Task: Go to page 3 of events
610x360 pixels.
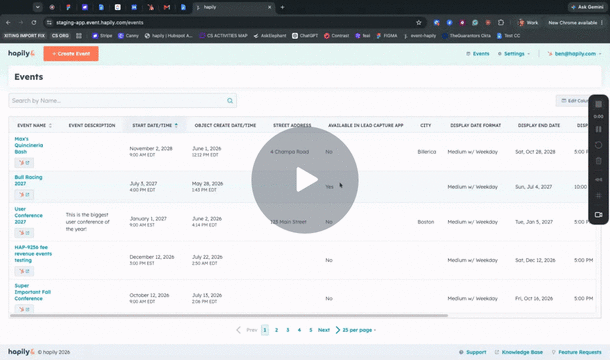Action: [288, 330]
